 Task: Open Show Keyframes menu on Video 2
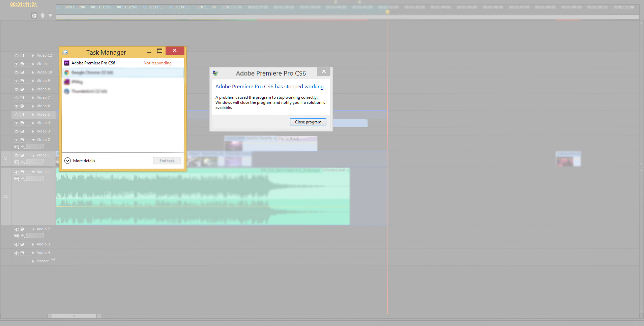pyautogui.click(x=23, y=146)
